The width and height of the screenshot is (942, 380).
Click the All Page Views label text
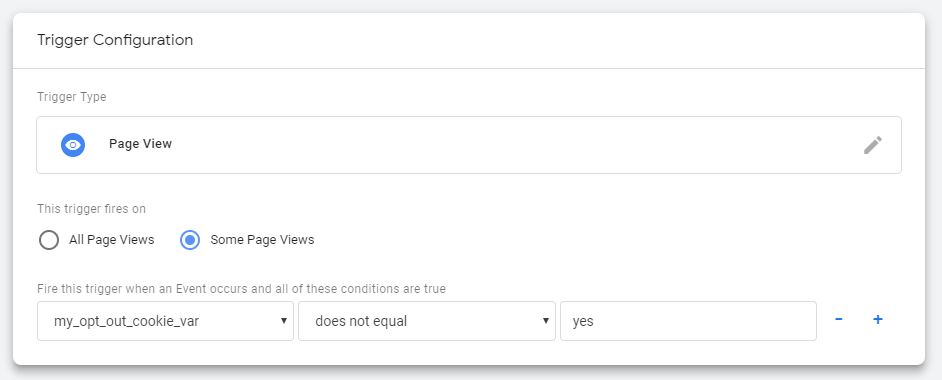112,240
